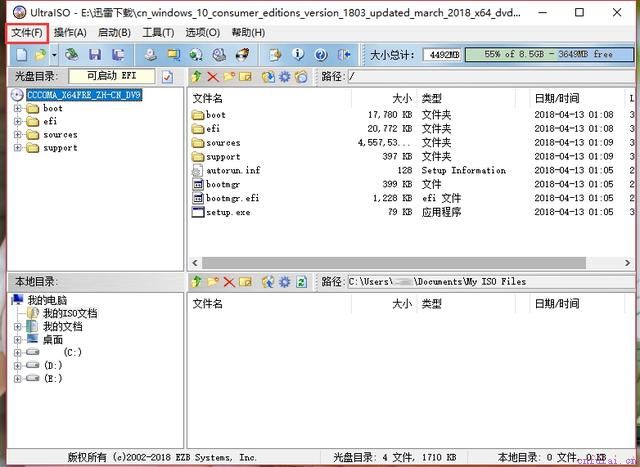Expand the (C:) drive node
Viewport: 640px width, 467px height.
point(18,353)
